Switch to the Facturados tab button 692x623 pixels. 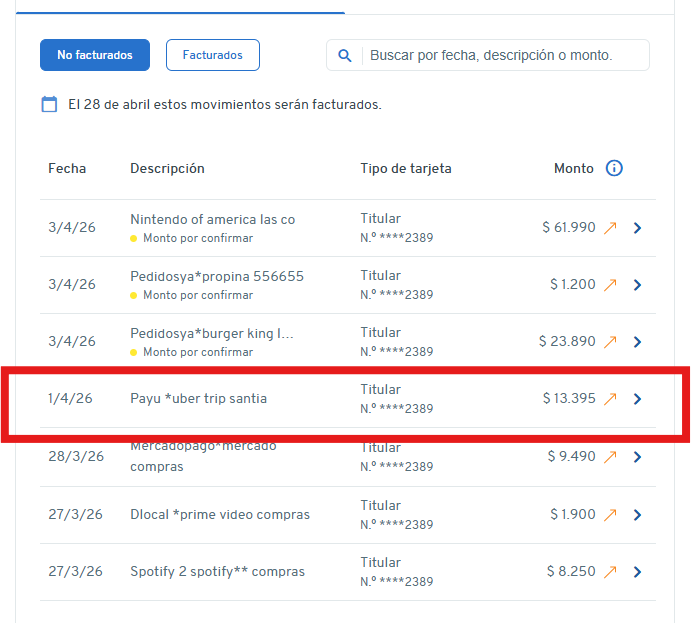click(x=213, y=55)
